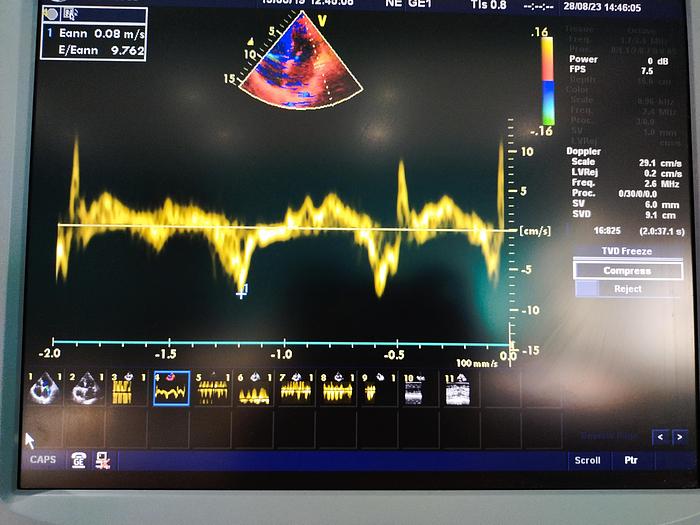
Task: Open the GE phone support icon
Action: (79, 460)
